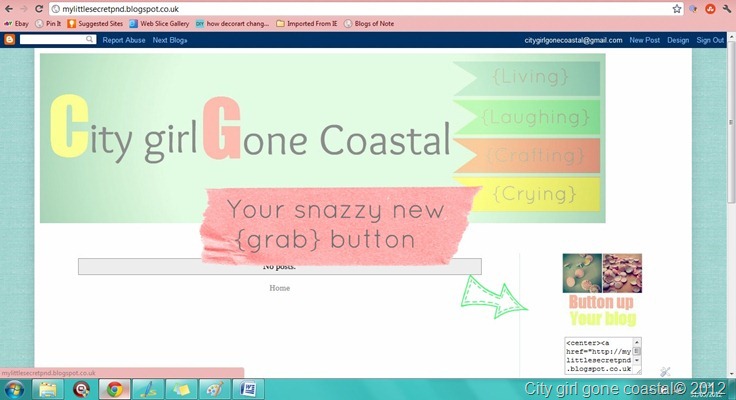Click Sign Out in navbar
This screenshot has width=736, height=400.
(x=710, y=40)
